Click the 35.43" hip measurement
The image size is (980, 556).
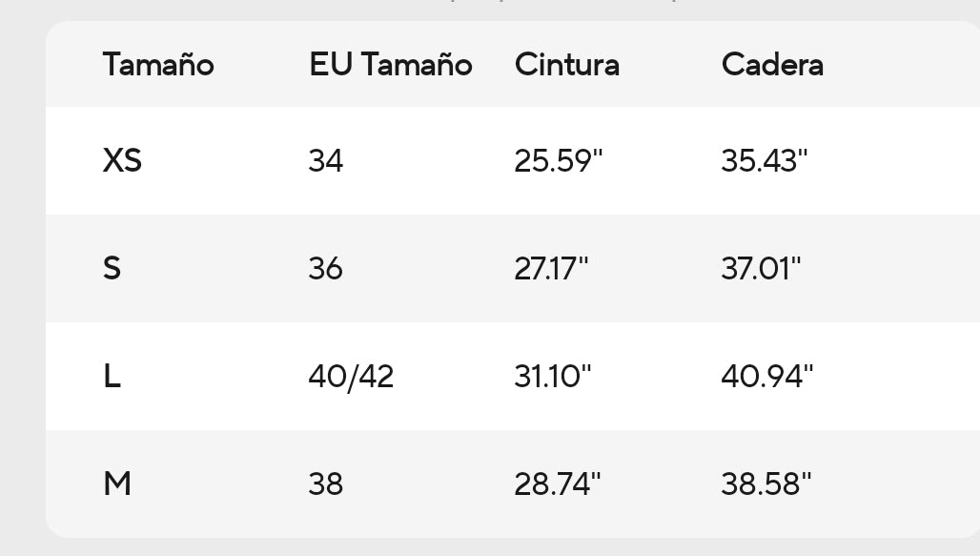765,161
